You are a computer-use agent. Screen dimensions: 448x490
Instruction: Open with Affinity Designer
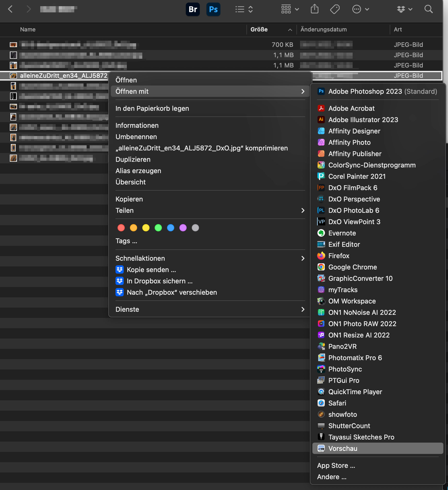tap(378, 131)
